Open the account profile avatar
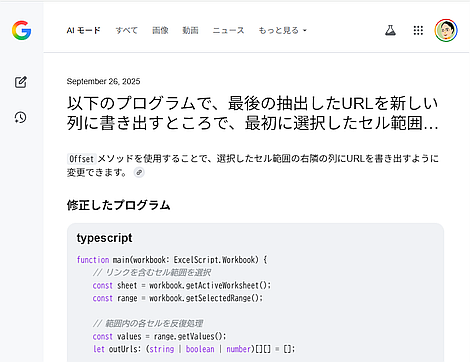470x362 pixels. tap(446, 30)
